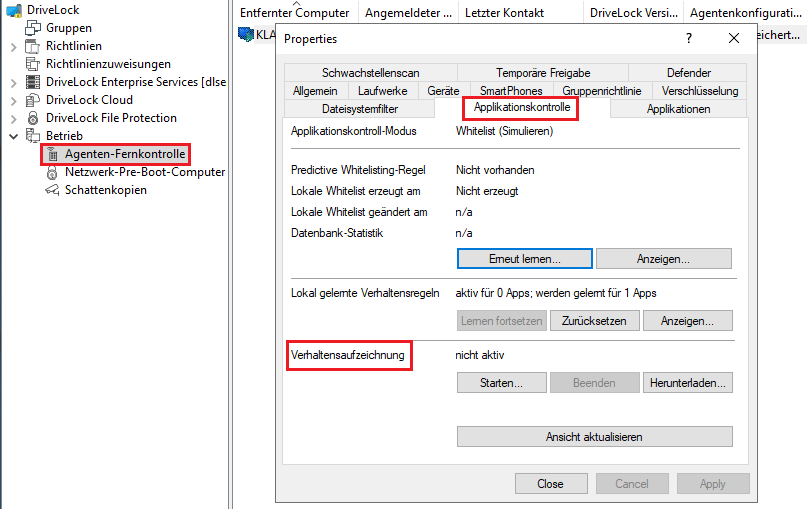
Task: Switch to the Dateisystemfilter tab
Action: point(360,109)
